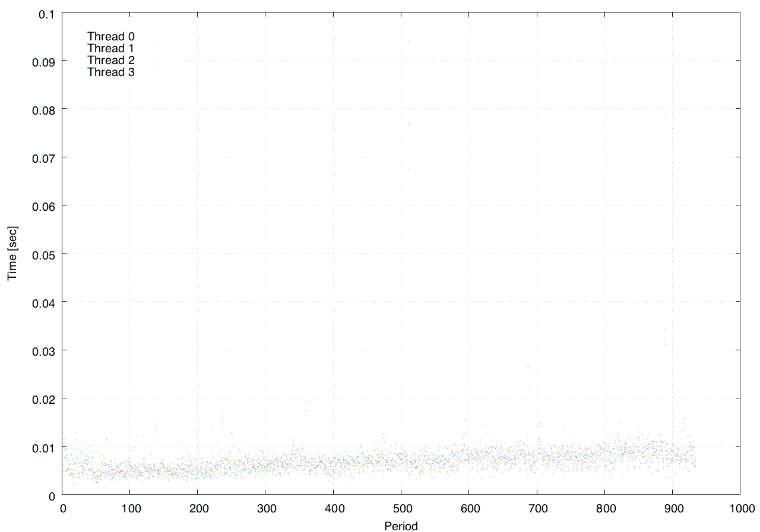This screenshot has width=760, height=532.
Task: Click the 800 x-axis tick label
Action: pos(604,509)
